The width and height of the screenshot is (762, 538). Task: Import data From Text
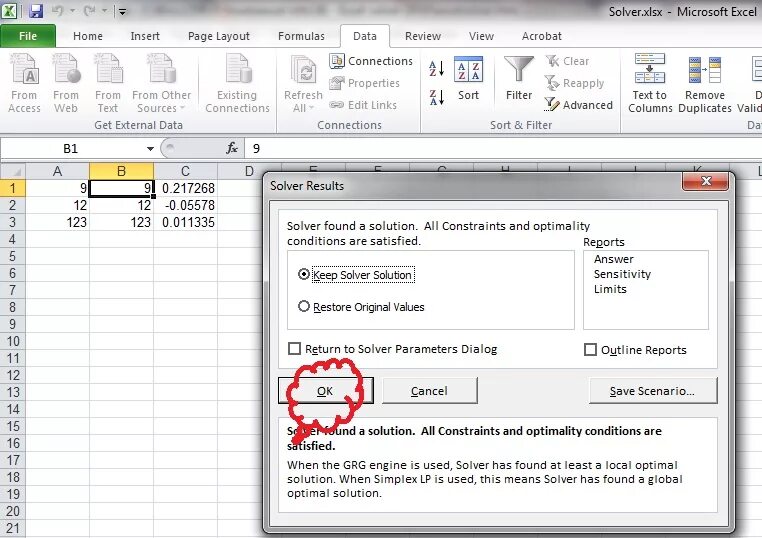(x=107, y=84)
